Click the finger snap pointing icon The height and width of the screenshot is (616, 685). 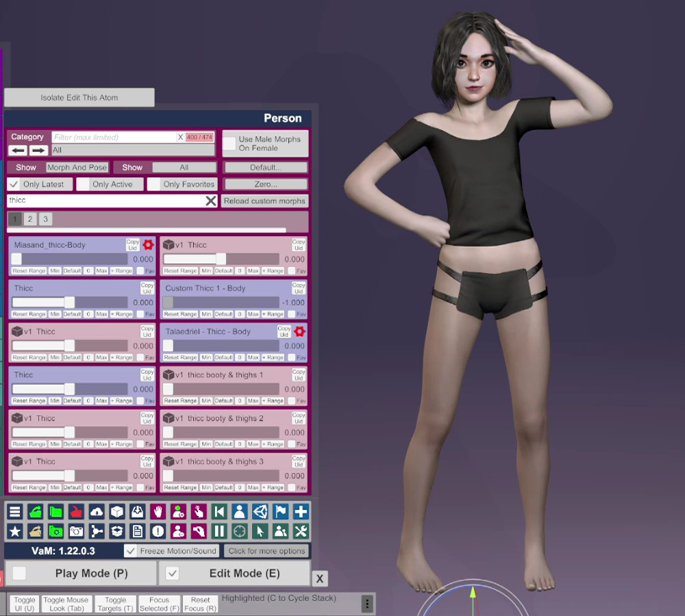point(199,511)
